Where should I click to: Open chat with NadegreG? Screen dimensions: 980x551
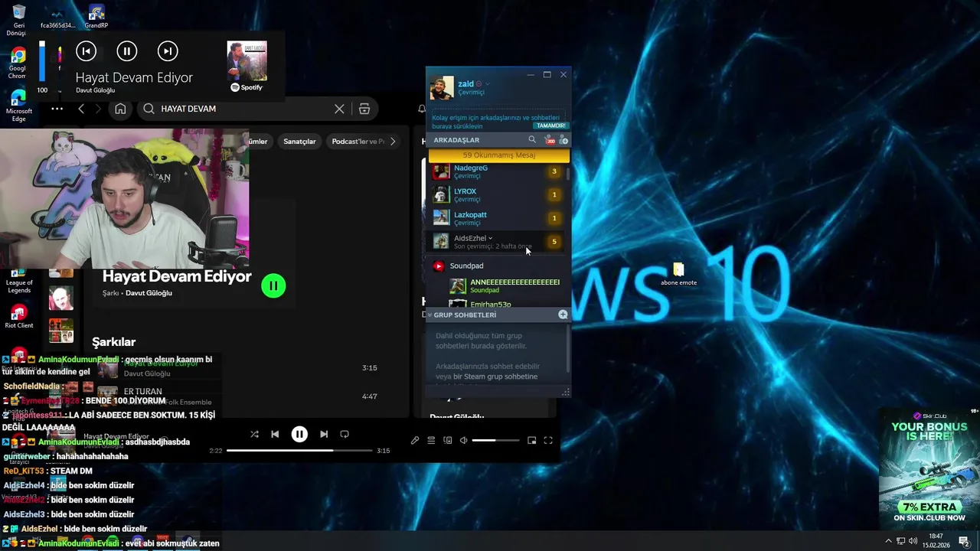tap(498, 171)
